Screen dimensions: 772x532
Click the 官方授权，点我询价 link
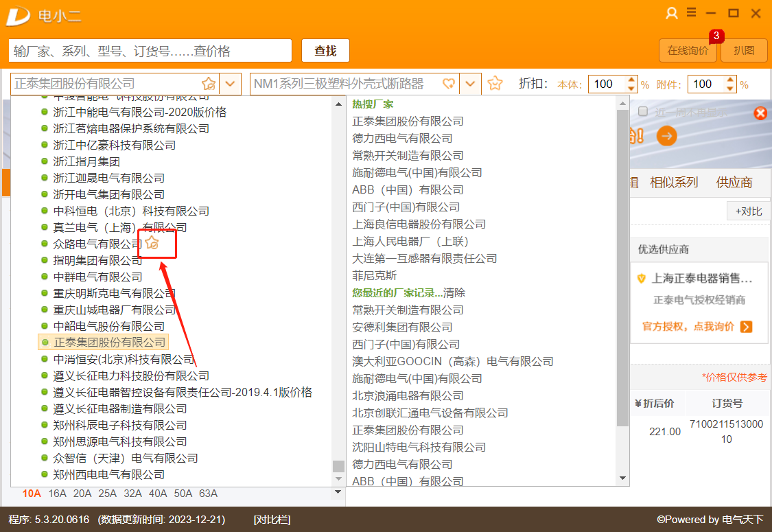coord(688,327)
